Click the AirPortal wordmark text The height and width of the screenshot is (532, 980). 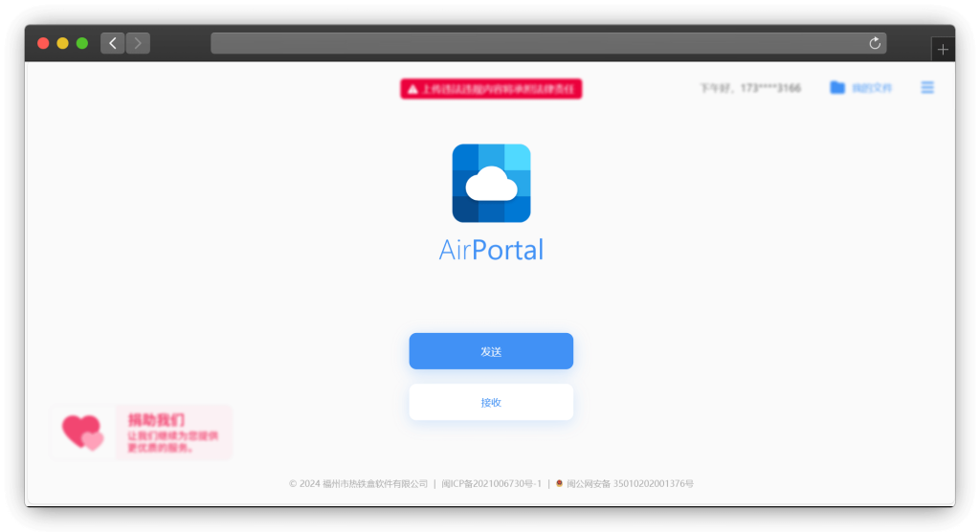[x=491, y=250]
